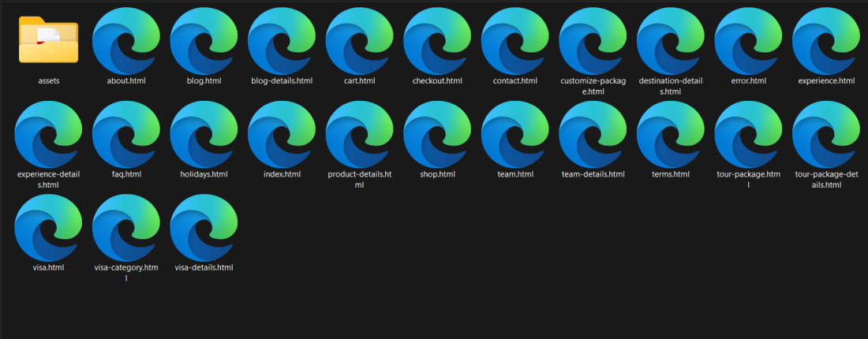Click the team-details.html file icon
This screenshot has width=868, height=339.
click(593, 134)
